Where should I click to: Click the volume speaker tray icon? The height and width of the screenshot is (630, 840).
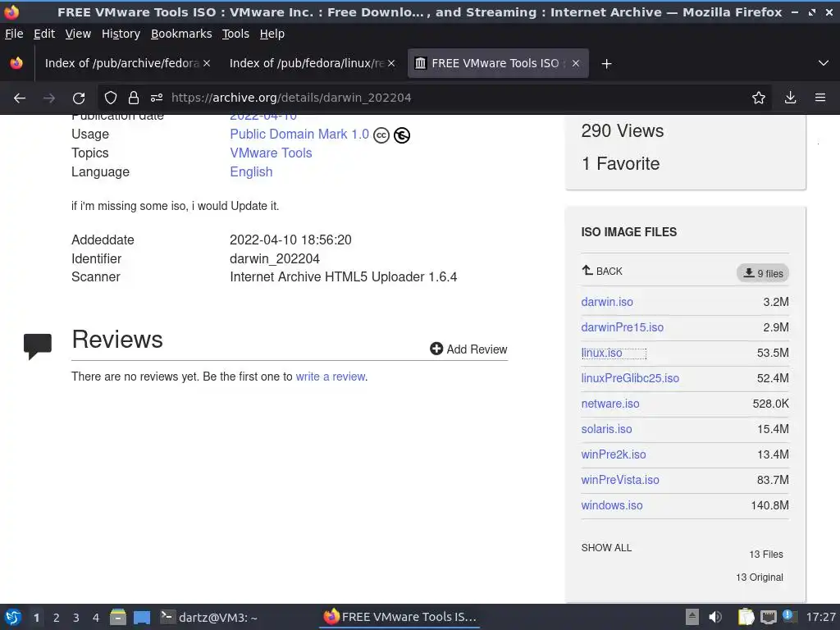[x=714, y=617]
